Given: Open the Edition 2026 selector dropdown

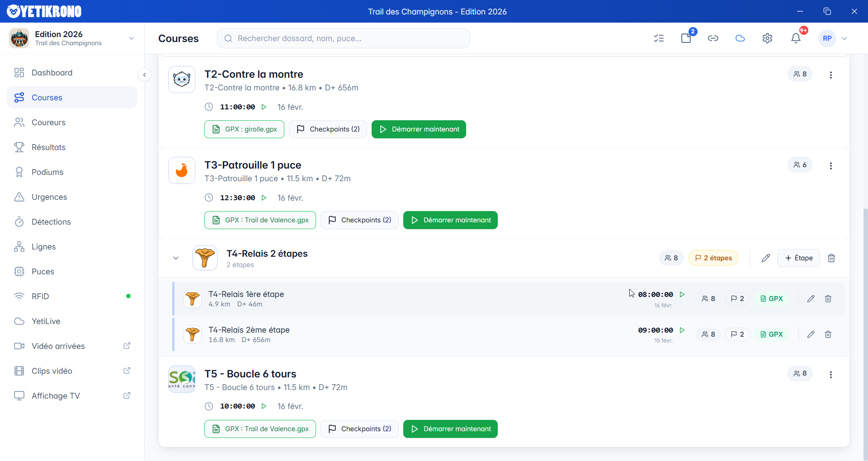Looking at the screenshot, I should click(131, 38).
